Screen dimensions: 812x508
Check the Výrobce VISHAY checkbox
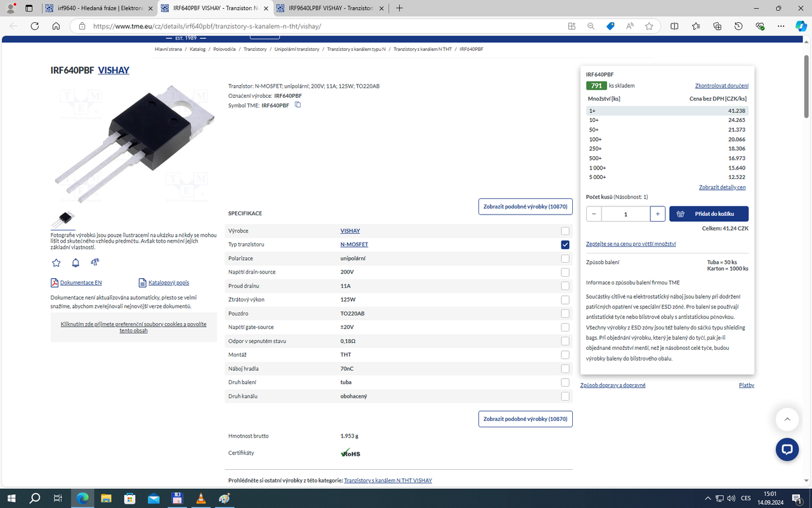click(x=565, y=231)
